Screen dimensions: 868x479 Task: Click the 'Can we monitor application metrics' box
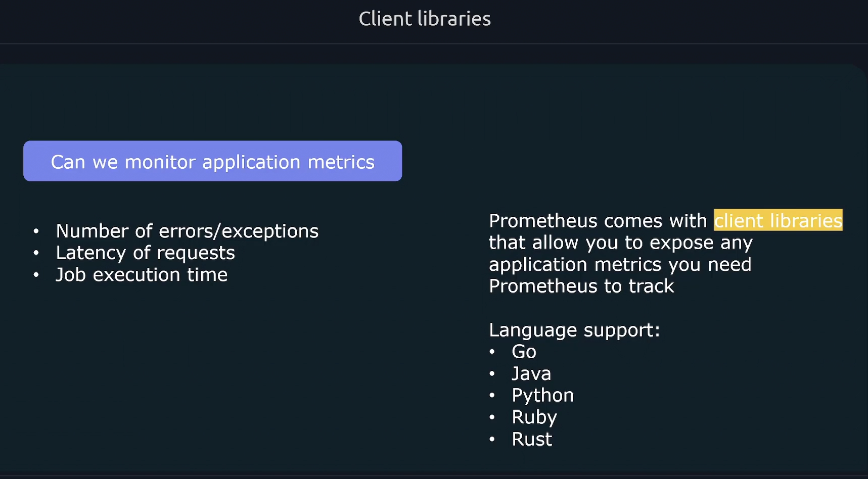coord(213,161)
